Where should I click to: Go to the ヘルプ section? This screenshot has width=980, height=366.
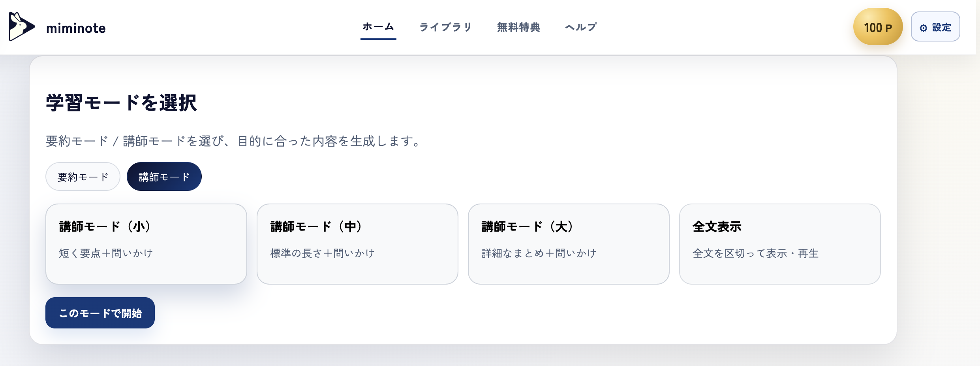coord(580,27)
